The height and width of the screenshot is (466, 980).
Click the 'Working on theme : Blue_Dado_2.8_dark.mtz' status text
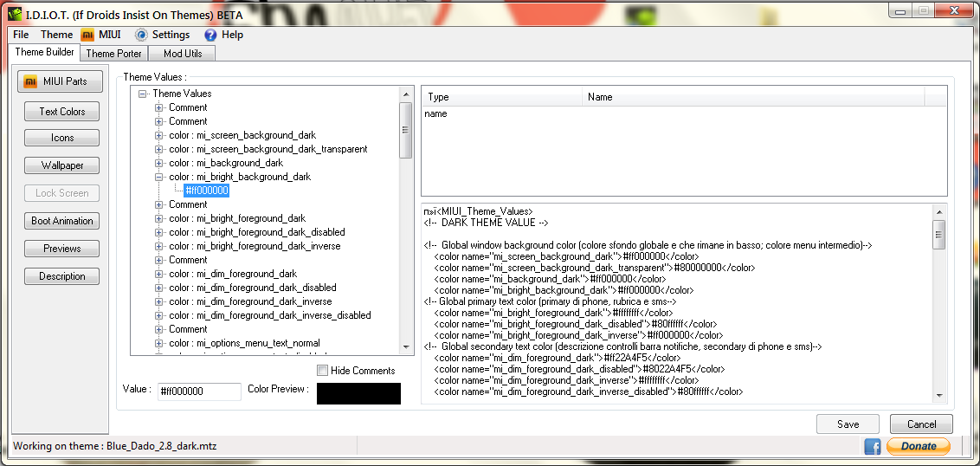click(x=115, y=446)
